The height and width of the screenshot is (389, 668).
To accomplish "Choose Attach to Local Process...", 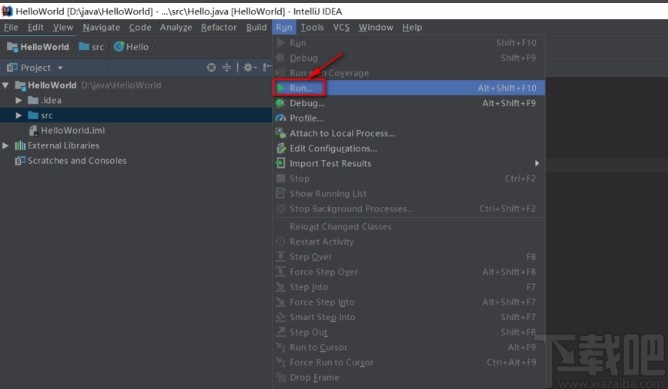I will tap(409, 133).
